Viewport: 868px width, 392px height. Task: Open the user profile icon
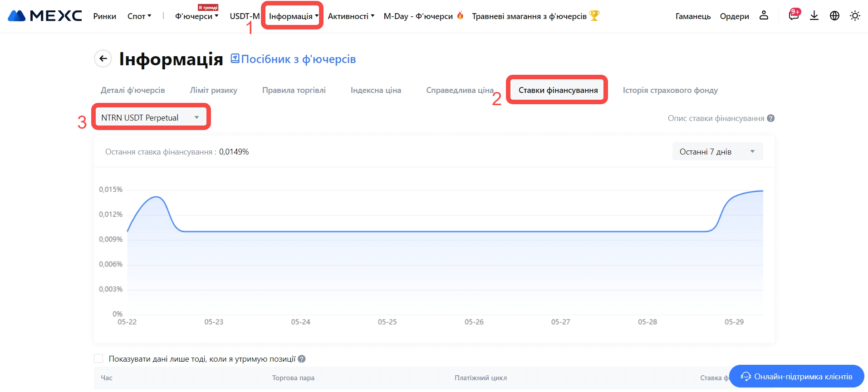coord(764,15)
